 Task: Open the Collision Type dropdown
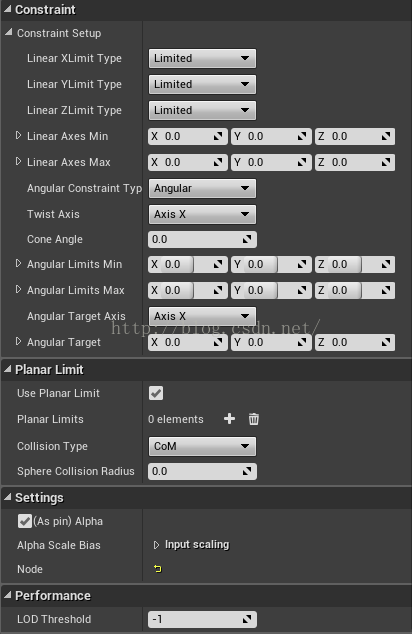tap(202, 446)
